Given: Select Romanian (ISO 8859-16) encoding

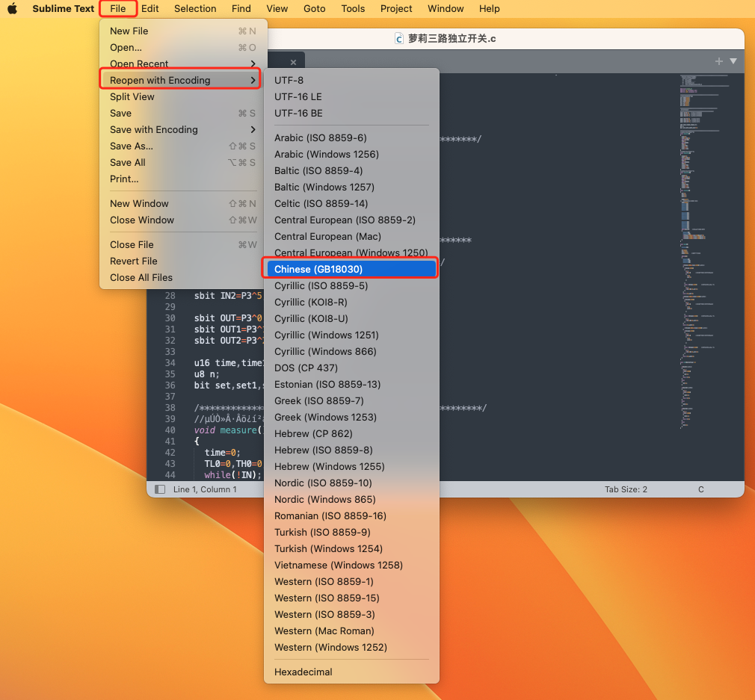Looking at the screenshot, I should click(x=351, y=515).
